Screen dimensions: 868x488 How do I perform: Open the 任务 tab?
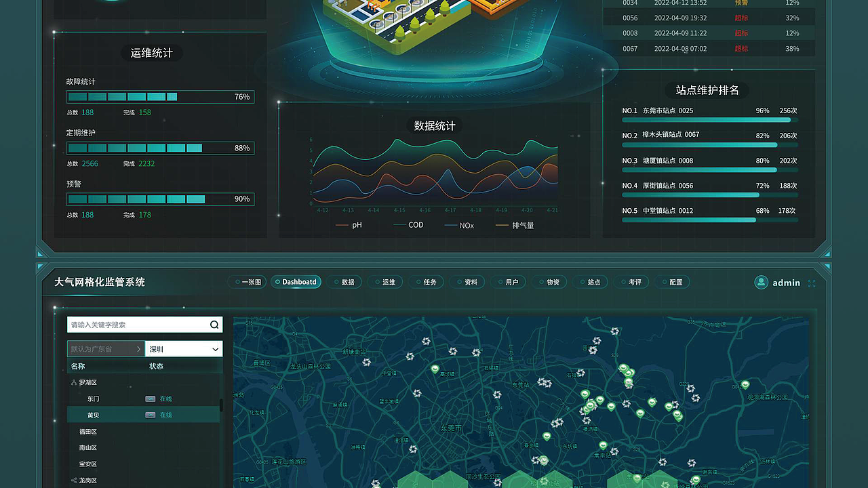click(x=426, y=282)
